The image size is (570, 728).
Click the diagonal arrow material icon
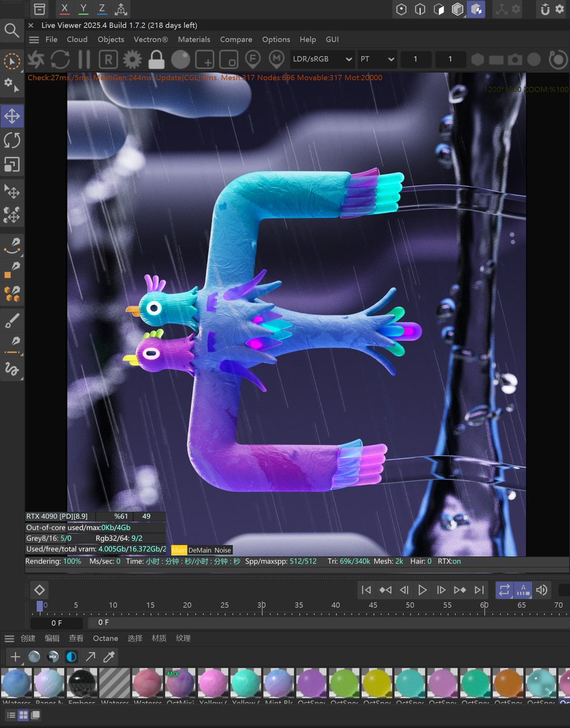pyautogui.click(x=90, y=656)
